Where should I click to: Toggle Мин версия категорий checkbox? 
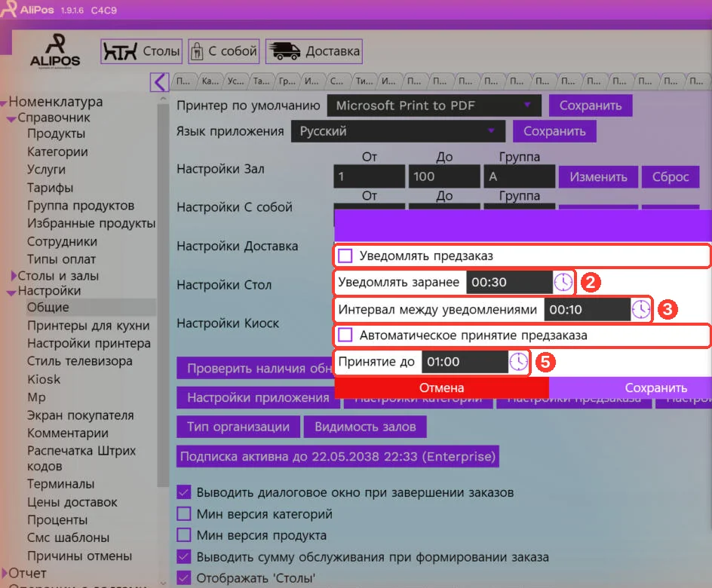[183, 513]
